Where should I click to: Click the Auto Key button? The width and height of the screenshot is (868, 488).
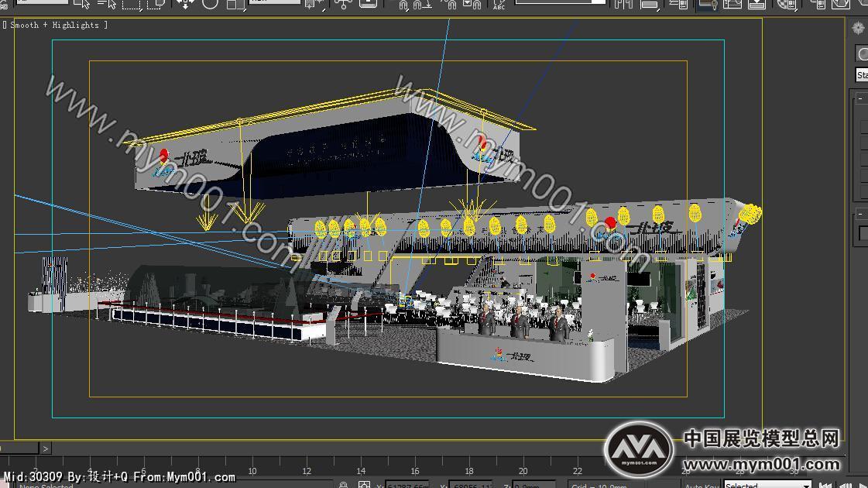tap(702, 485)
